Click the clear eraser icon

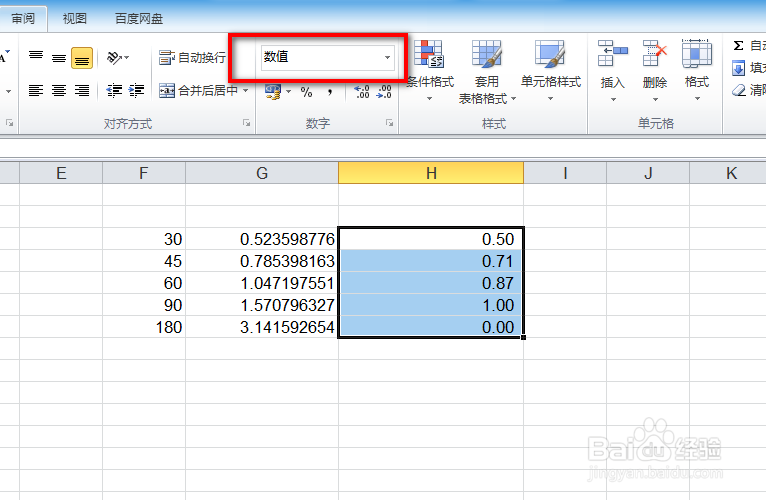(738, 90)
